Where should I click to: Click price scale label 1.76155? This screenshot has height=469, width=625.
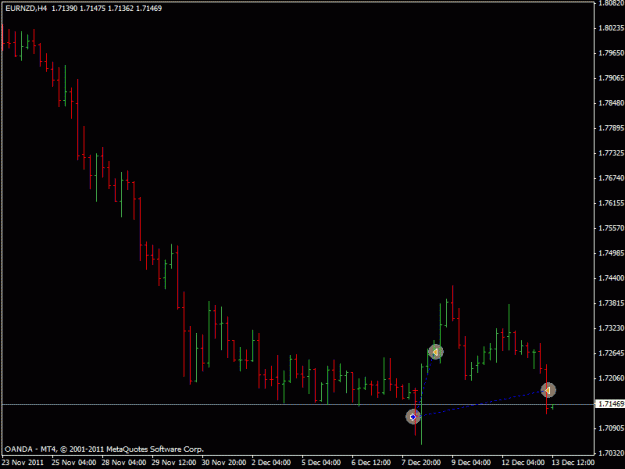tap(611, 203)
